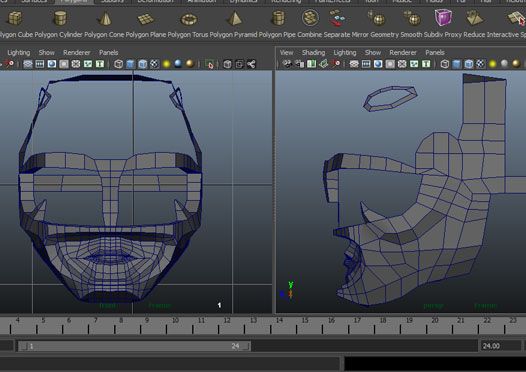Toggle use all lights in the right panel
The image size is (526, 372).
[x=492, y=64]
